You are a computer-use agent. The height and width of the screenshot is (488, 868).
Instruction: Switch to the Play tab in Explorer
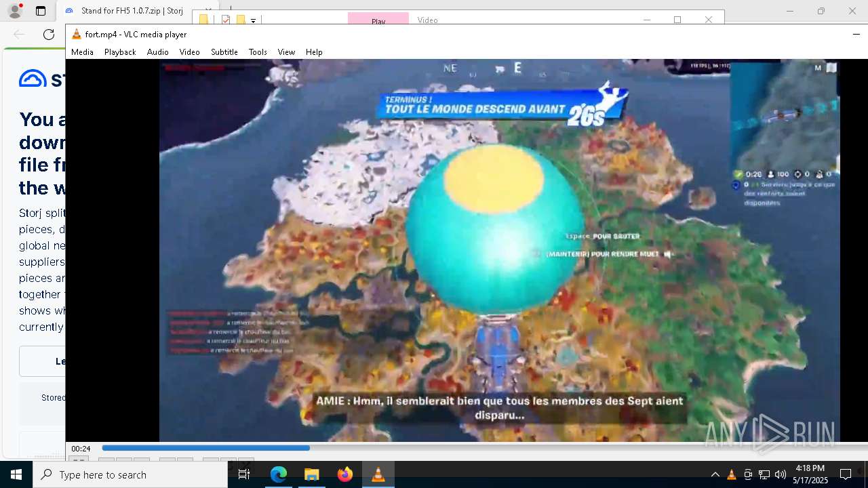pos(378,19)
